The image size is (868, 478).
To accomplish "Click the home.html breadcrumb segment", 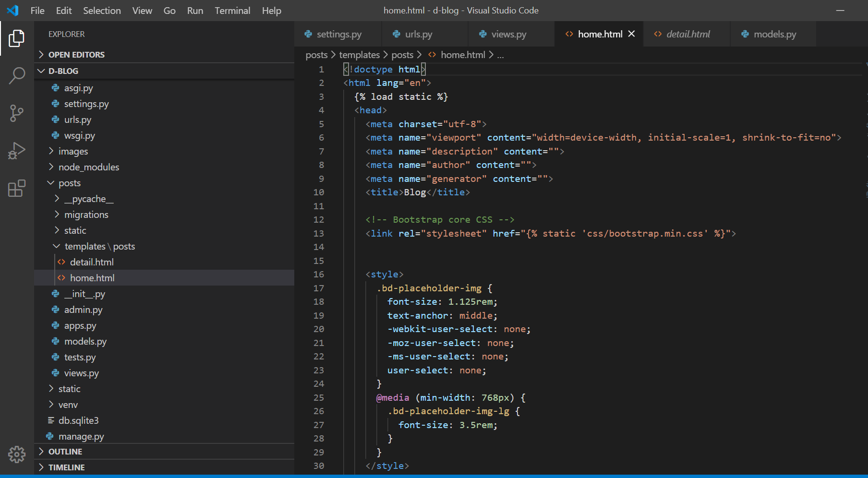I will coord(463,55).
